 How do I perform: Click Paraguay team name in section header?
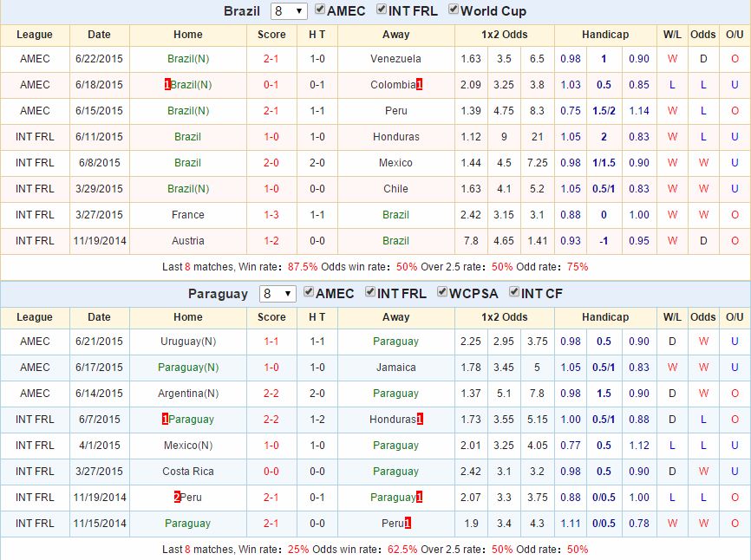(x=218, y=293)
